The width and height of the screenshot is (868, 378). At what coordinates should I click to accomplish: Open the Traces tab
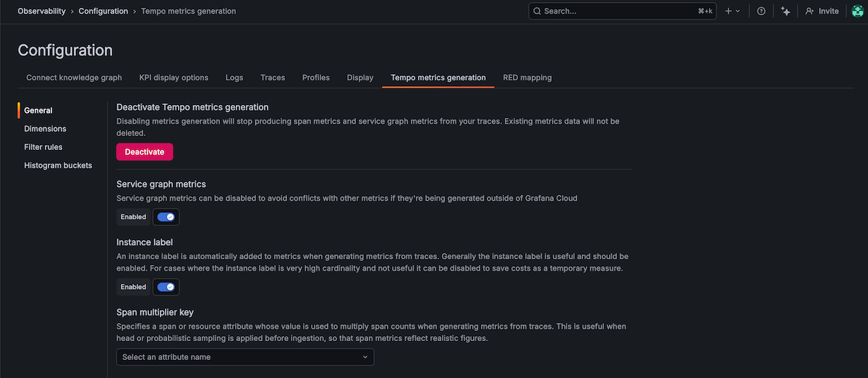[x=273, y=77]
